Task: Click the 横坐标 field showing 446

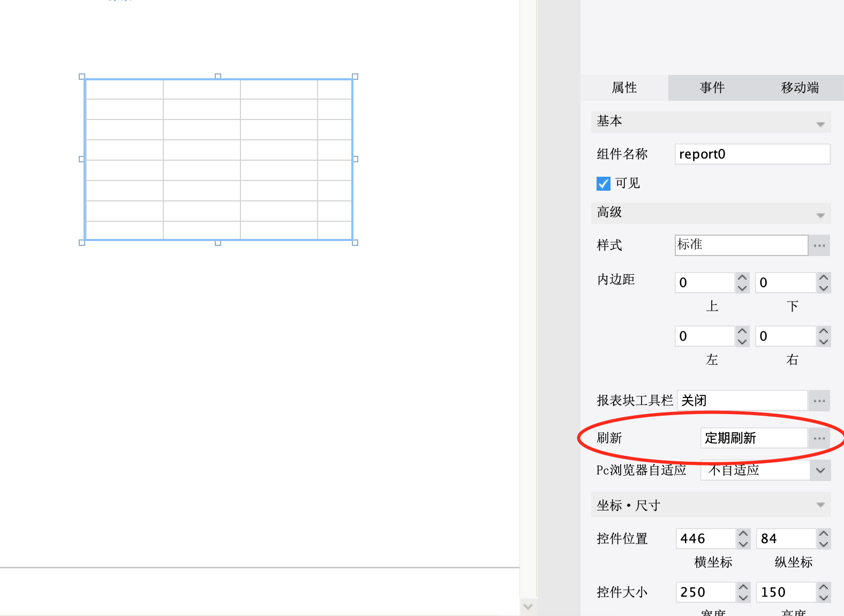Action: click(x=706, y=539)
